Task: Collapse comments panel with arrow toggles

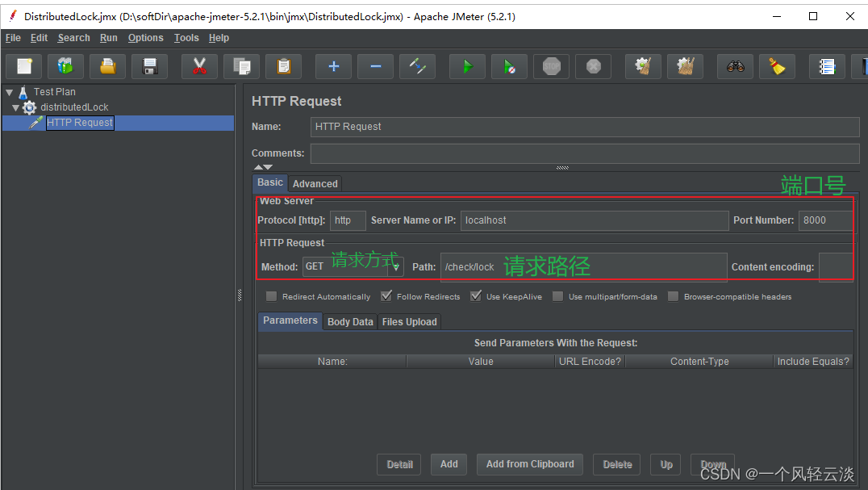Action: (x=263, y=167)
